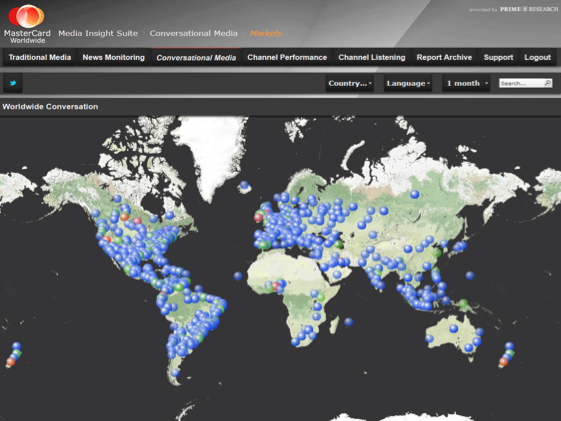Image resolution: width=561 pixels, height=421 pixels.
Task: Click Logout
Action: pos(537,57)
